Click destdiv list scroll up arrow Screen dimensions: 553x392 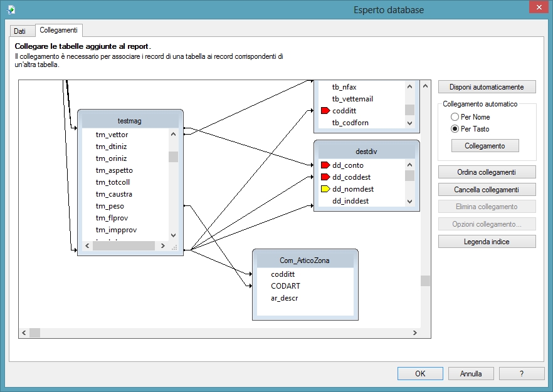pos(409,165)
